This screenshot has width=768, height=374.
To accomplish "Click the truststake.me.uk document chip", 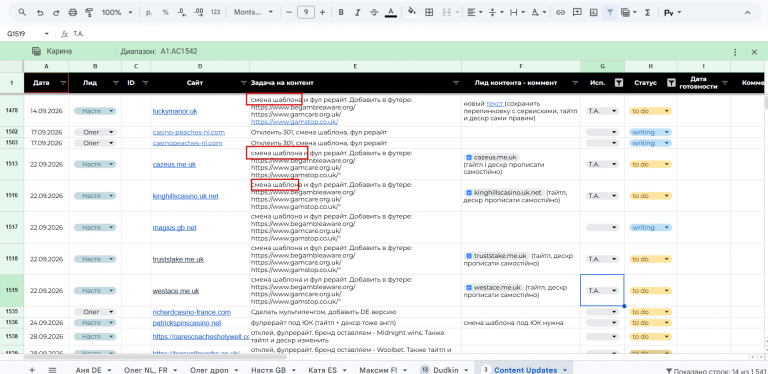I will click(496, 256).
